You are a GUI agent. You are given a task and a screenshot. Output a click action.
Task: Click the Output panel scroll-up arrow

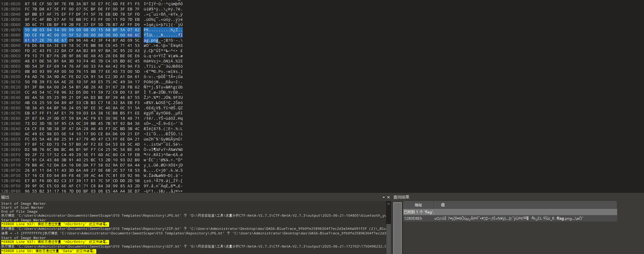coord(388,204)
